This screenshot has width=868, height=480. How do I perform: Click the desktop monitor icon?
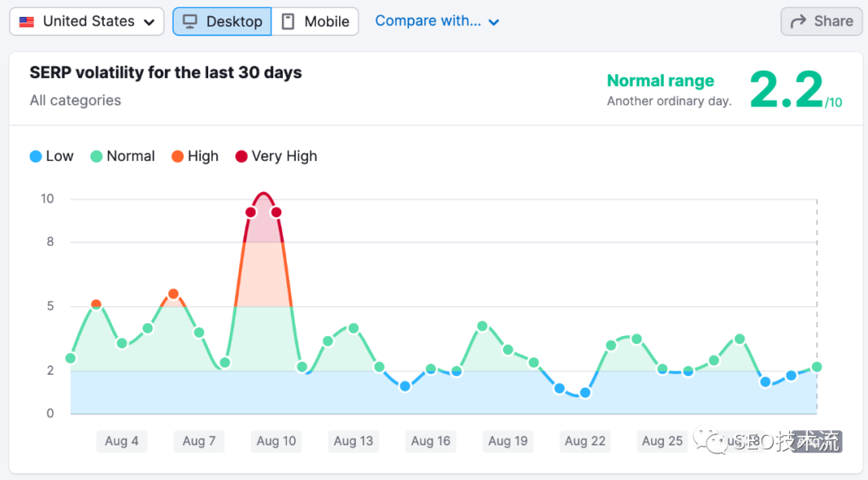point(190,22)
